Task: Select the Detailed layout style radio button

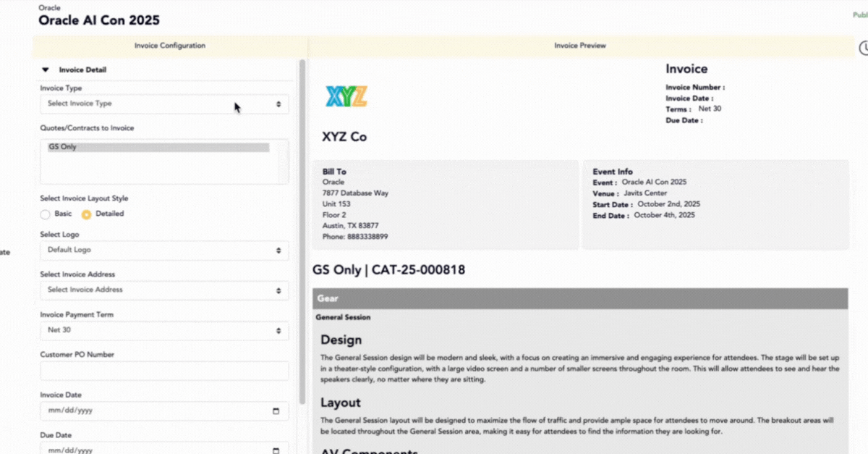Action: (x=86, y=214)
